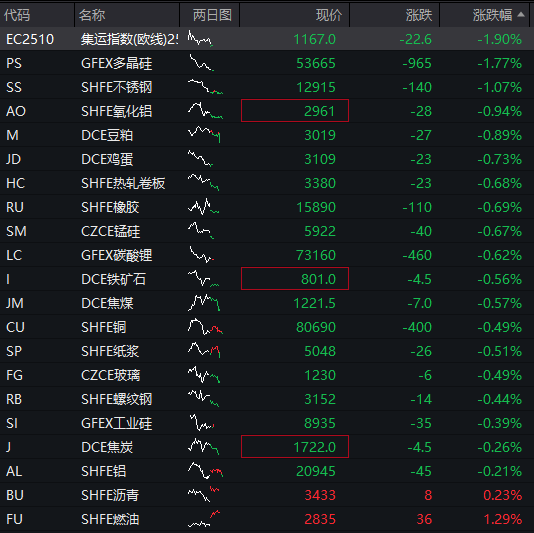The image size is (534, 533).
Task: Click the change value -22.6
Action: pos(415,39)
